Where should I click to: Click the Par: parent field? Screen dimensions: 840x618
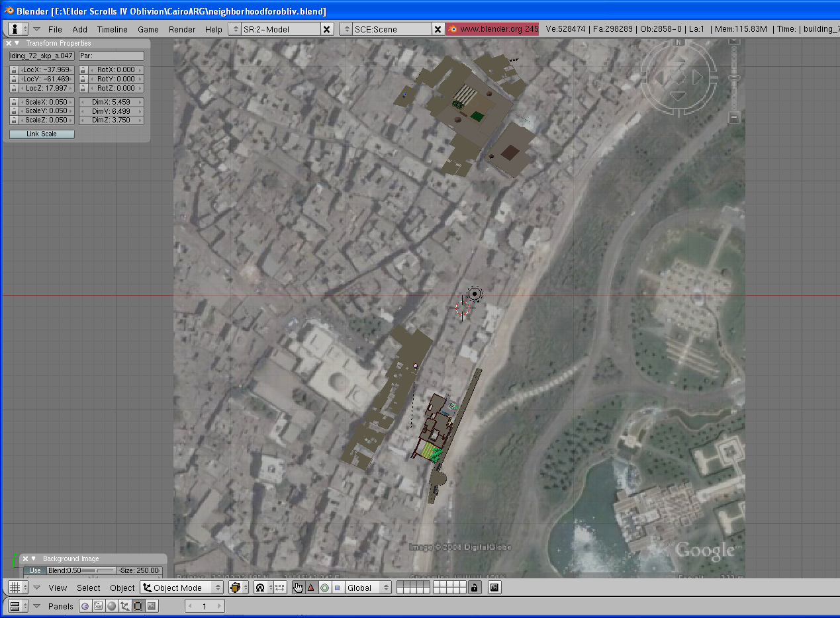pos(111,56)
